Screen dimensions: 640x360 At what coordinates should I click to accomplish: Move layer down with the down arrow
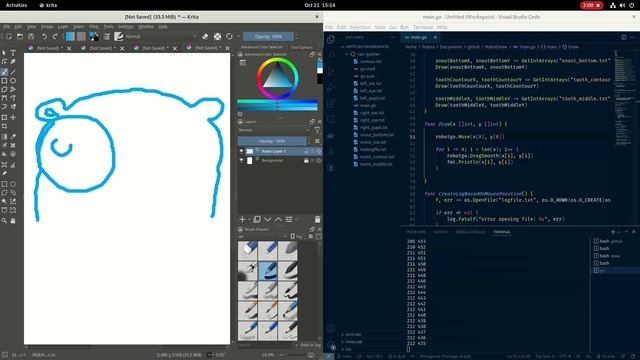267,220
